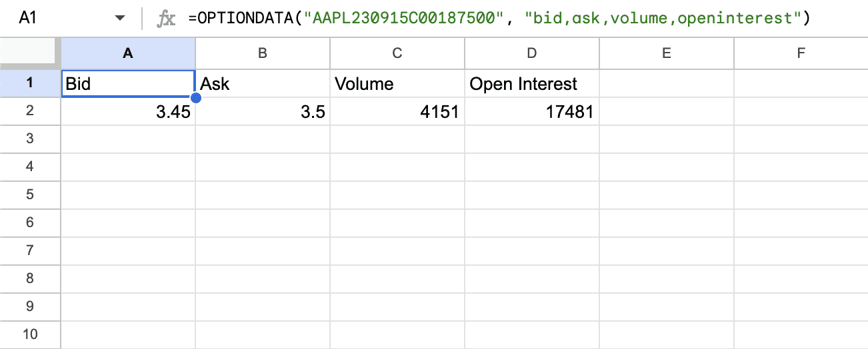This screenshot has height=349, width=868.
Task: Select column C header
Action: pyautogui.click(x=397, y=53)
